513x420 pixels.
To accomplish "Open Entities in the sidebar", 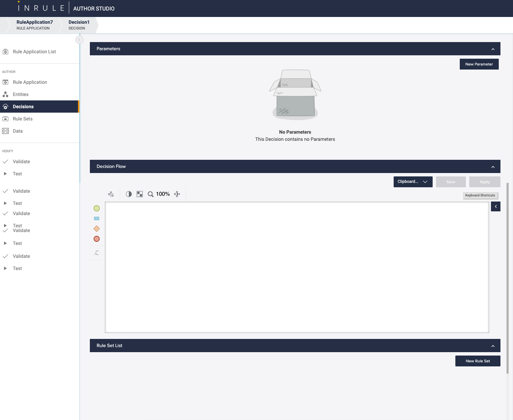I will pyautogui.click(x=21, y=94).
